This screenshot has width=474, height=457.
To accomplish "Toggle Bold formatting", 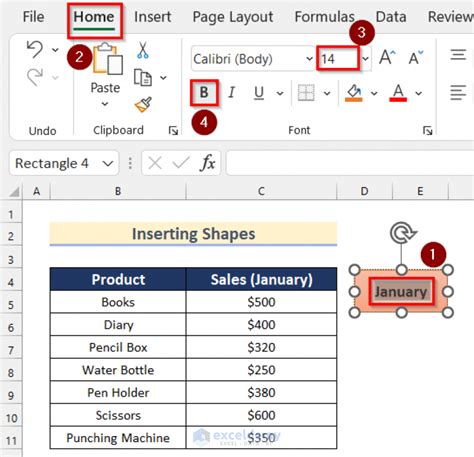I will tap(204, 93).
